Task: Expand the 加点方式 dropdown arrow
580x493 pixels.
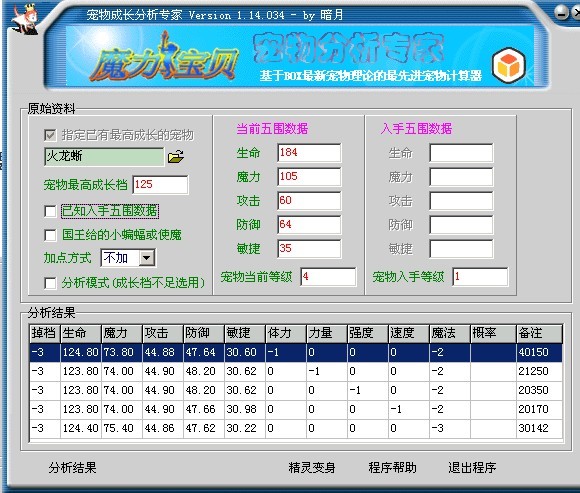Action: tap(147, 258)
